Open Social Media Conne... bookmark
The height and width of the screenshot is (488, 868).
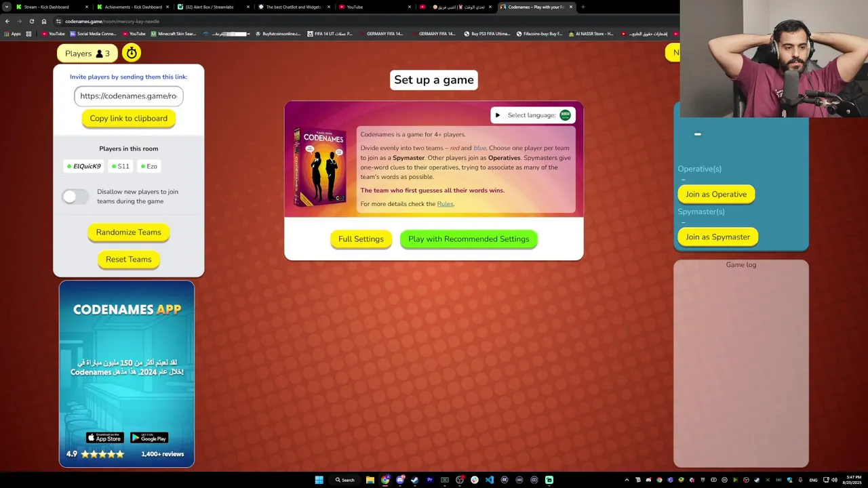[x=93, y=34]
